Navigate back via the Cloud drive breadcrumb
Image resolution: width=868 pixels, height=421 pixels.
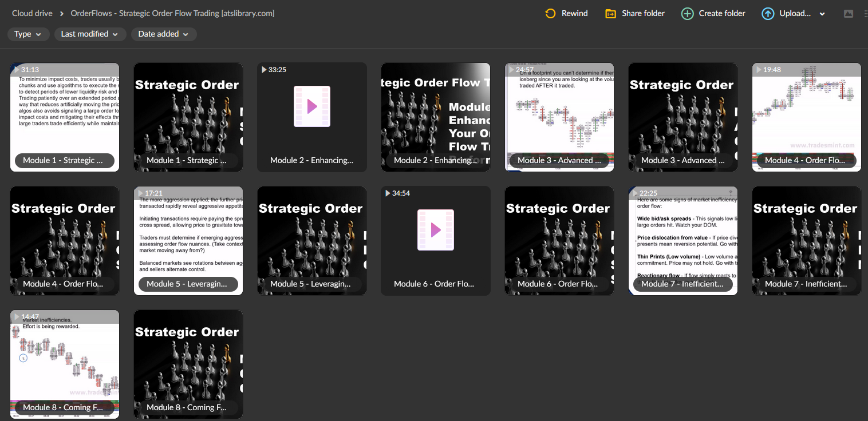tap(31, 13)
